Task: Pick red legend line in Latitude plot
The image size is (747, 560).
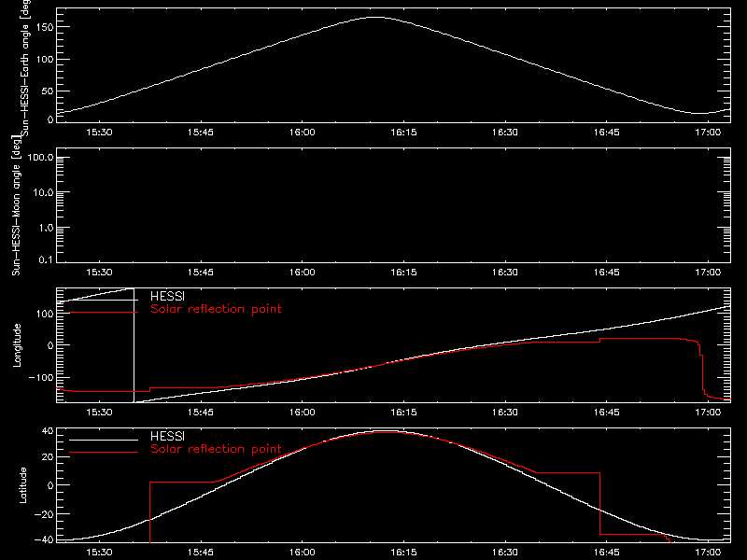Action: (104, 453)
